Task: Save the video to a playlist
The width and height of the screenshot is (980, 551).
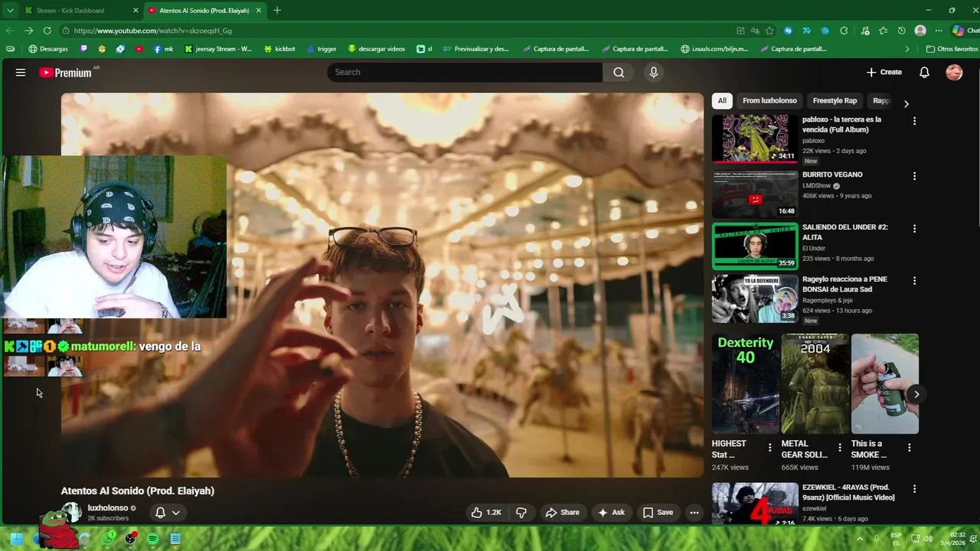Action: click(x=658, y=512)
